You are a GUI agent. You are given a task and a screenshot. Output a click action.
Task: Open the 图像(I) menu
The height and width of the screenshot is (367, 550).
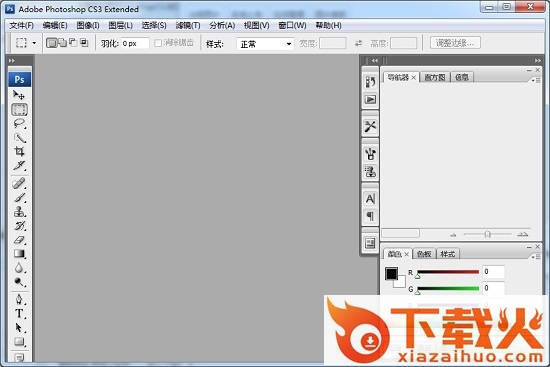pos(88,25)
